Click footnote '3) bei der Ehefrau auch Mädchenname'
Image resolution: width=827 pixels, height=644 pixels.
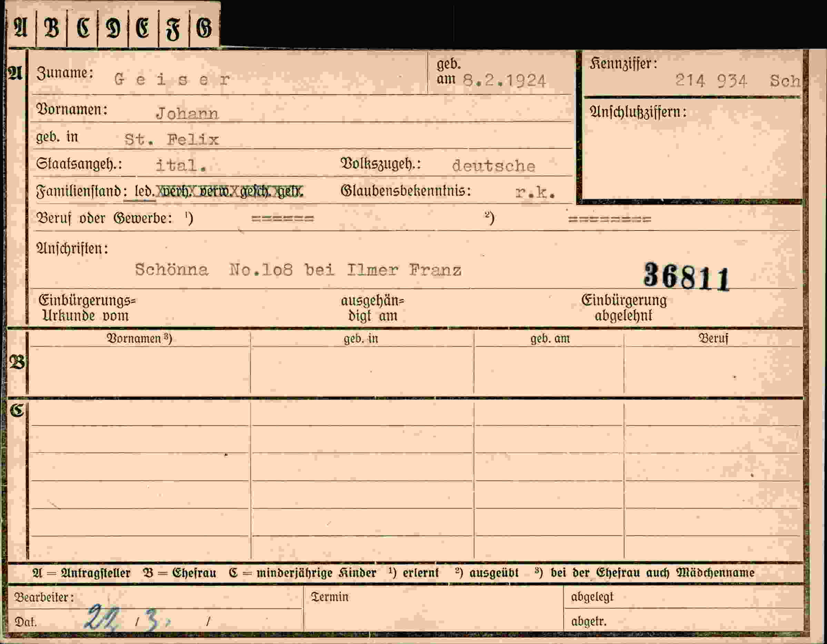645,573
